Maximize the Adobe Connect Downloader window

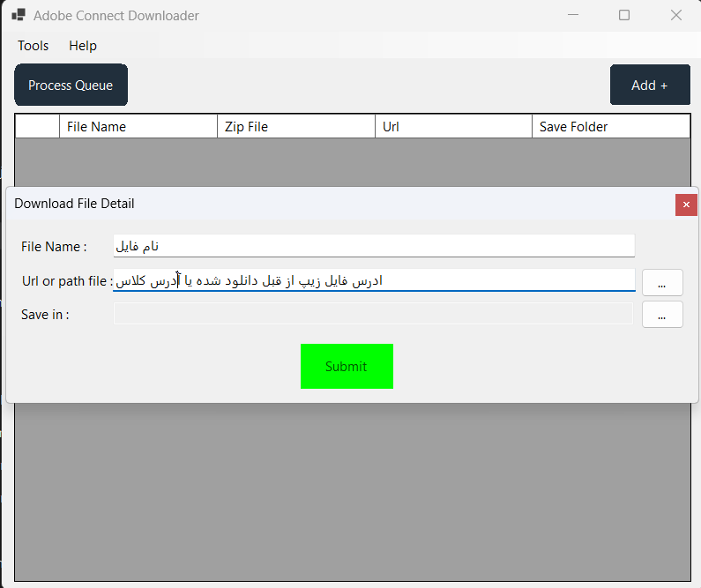624,15
